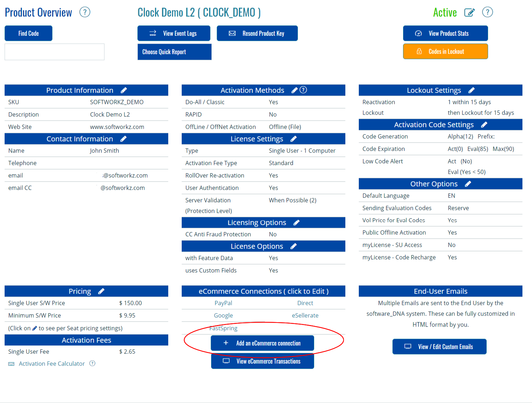Click Eval (Yes < 50) low code alert
This screenshot has height=403, width=532.
coord(466,172)
